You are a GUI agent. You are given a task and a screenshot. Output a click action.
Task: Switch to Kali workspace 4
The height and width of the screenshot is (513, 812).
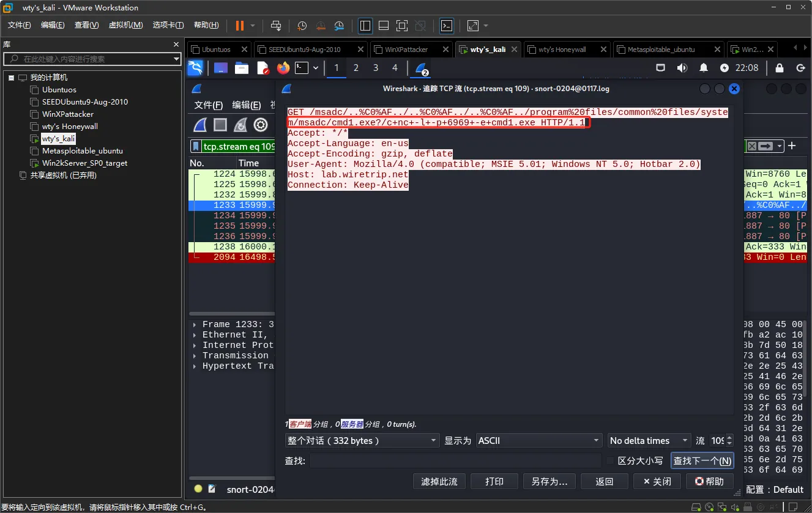point(395,68)
